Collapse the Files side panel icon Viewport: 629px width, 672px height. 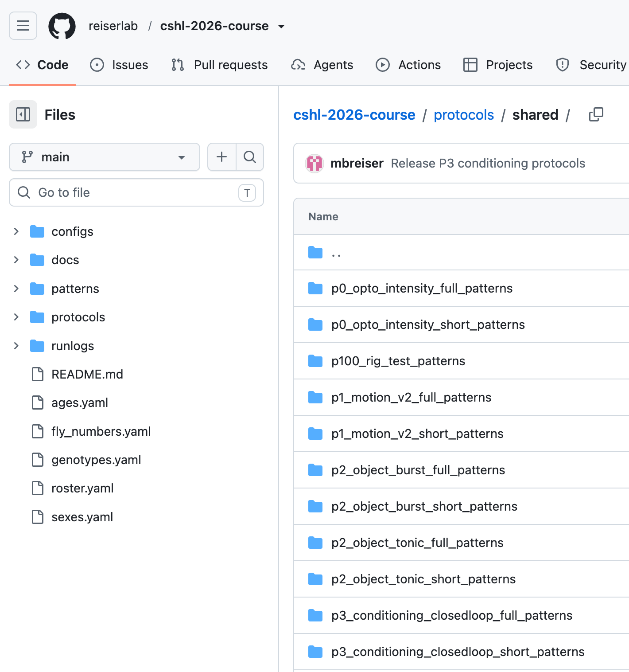[23, 114]
